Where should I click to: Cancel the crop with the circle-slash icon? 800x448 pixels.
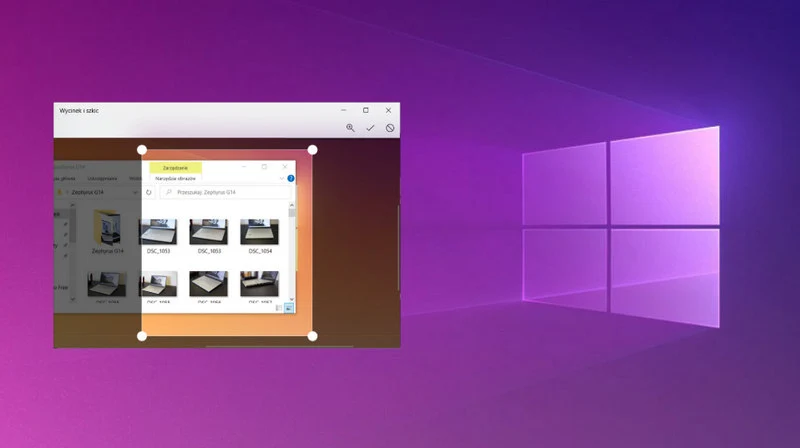click(390, 128)
